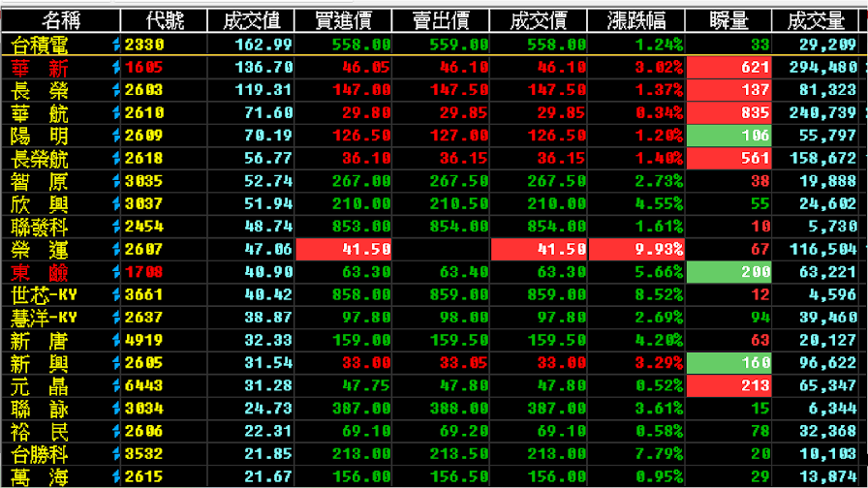Click the 買進價 column header

point(343,21)
